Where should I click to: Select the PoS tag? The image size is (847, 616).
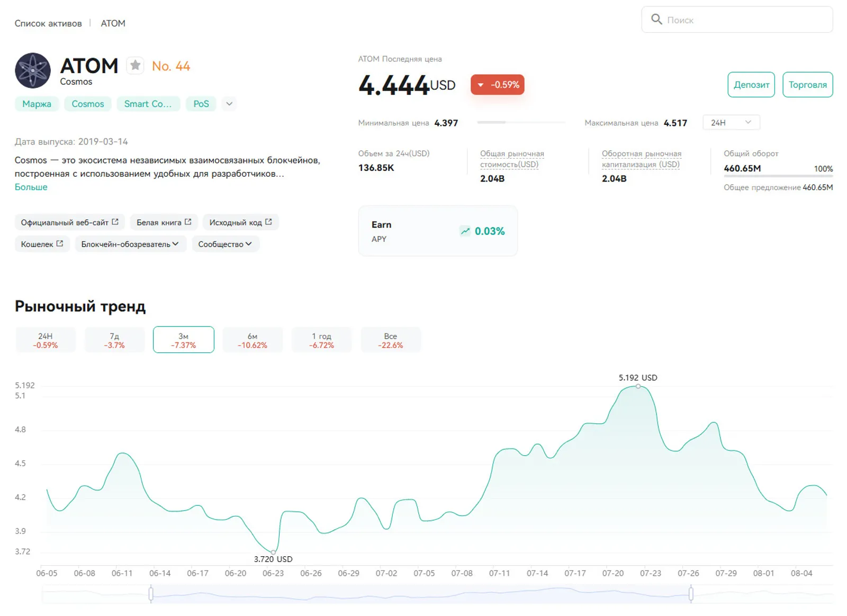201,104
